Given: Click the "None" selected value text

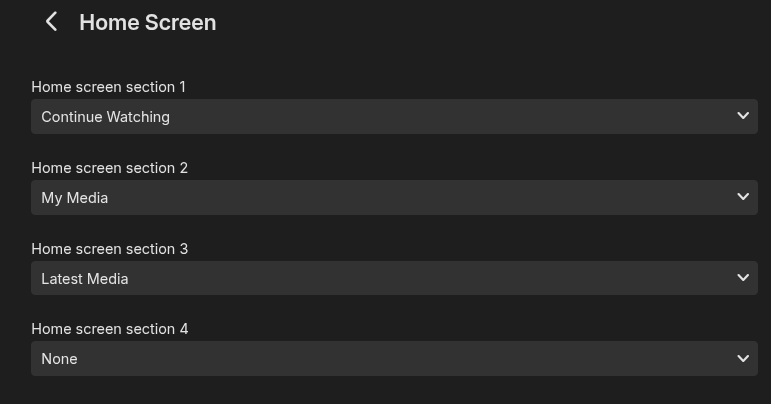Looking at the screenshot, I should 59,359.
